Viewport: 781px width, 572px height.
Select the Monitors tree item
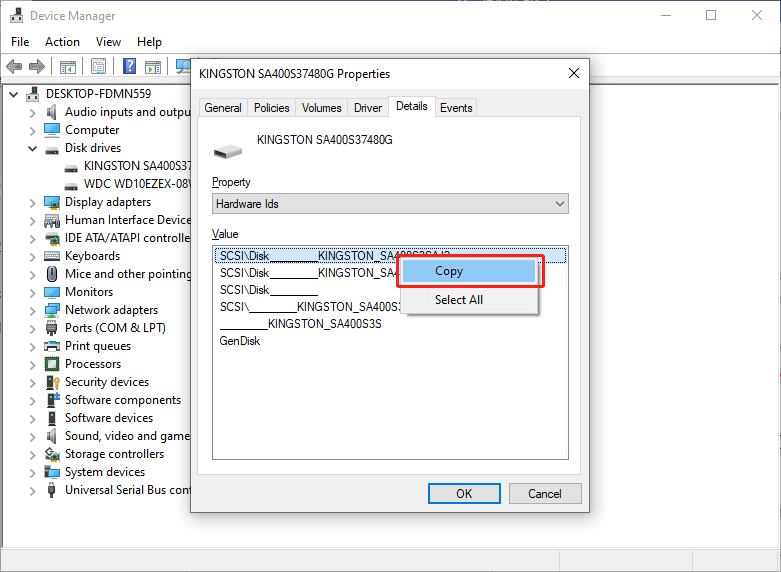pyautogui.click(x=89, y=292)
